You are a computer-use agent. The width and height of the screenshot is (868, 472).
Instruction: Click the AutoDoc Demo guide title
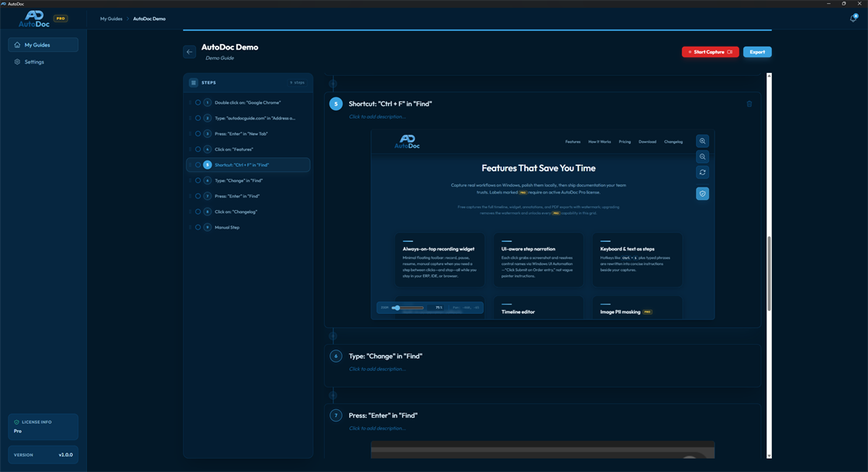229,47
